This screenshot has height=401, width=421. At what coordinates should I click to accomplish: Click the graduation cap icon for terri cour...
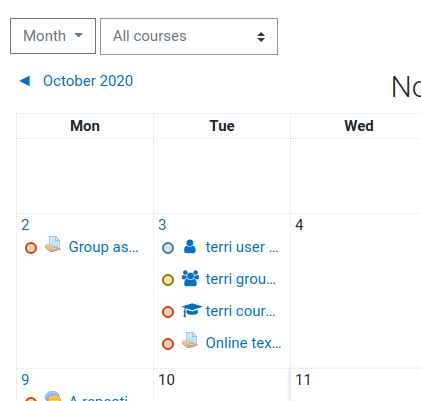(192, 310)
